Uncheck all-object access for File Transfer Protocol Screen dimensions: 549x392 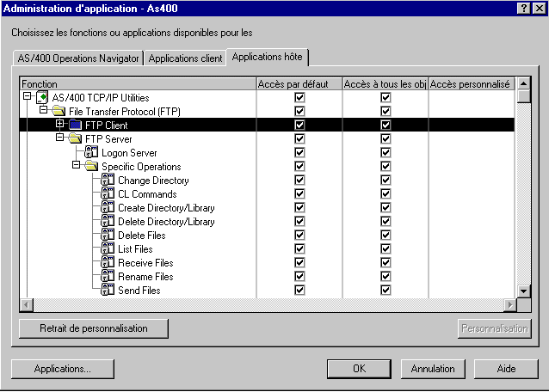pos(386,111)
